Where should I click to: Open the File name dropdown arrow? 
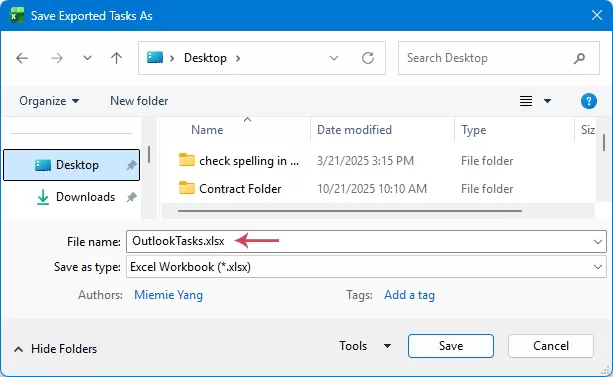598,242
